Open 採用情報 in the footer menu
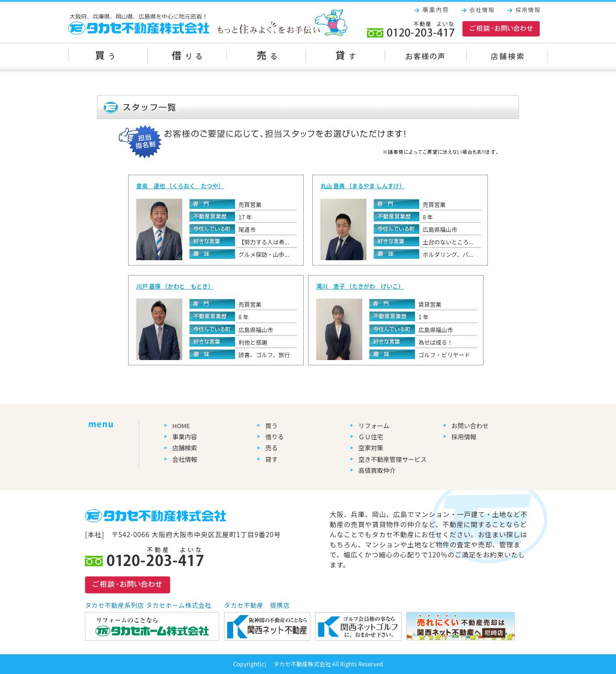 [x=464, y=437]
